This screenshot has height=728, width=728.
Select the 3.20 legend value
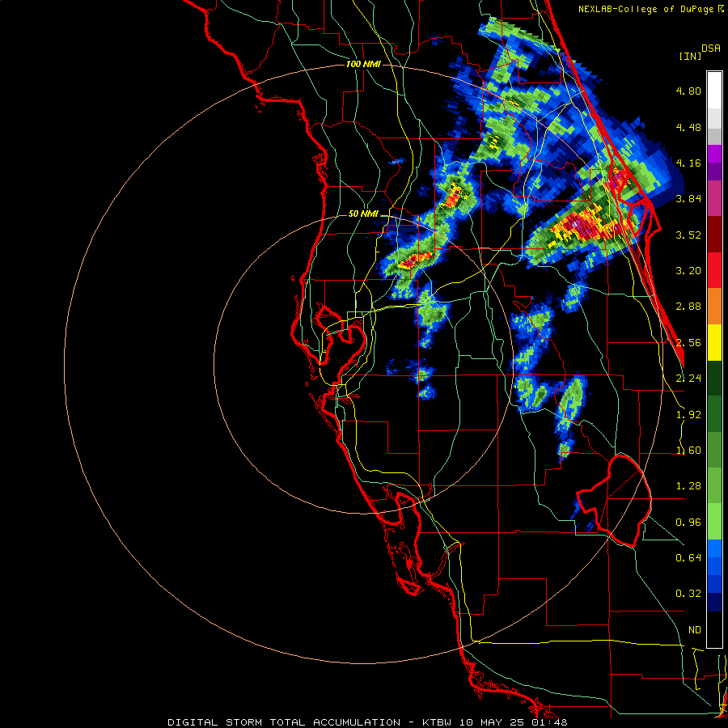pos(688,271)
